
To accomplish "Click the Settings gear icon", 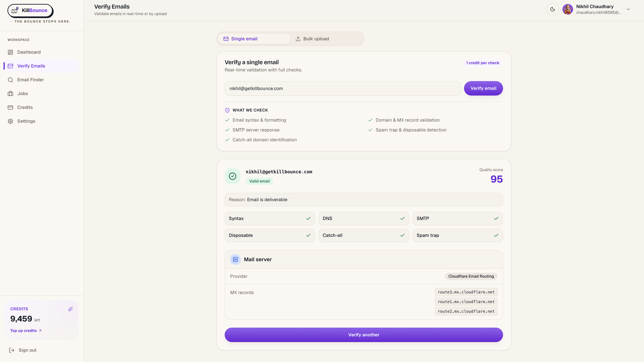I will [x=10, y=121].
